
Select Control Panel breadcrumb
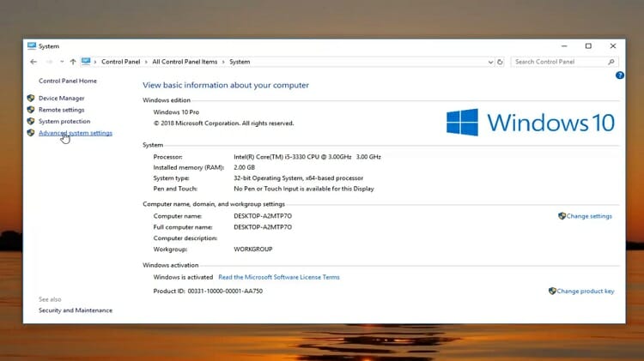coord(120,62)
